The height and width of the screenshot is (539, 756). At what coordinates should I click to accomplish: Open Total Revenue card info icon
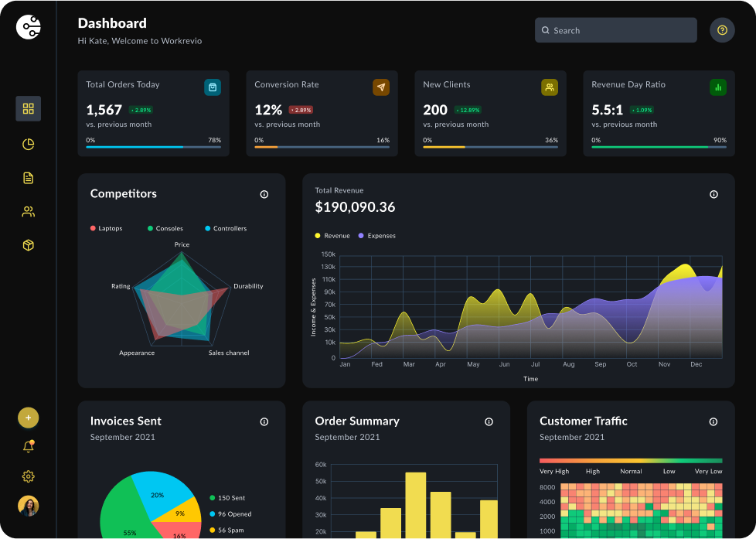(713, 194)
